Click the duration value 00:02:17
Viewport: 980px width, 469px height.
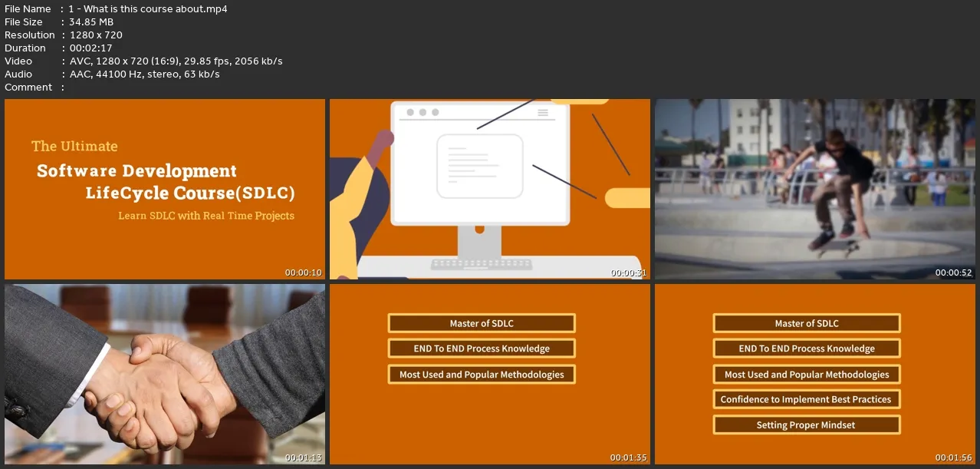(90, 48)
